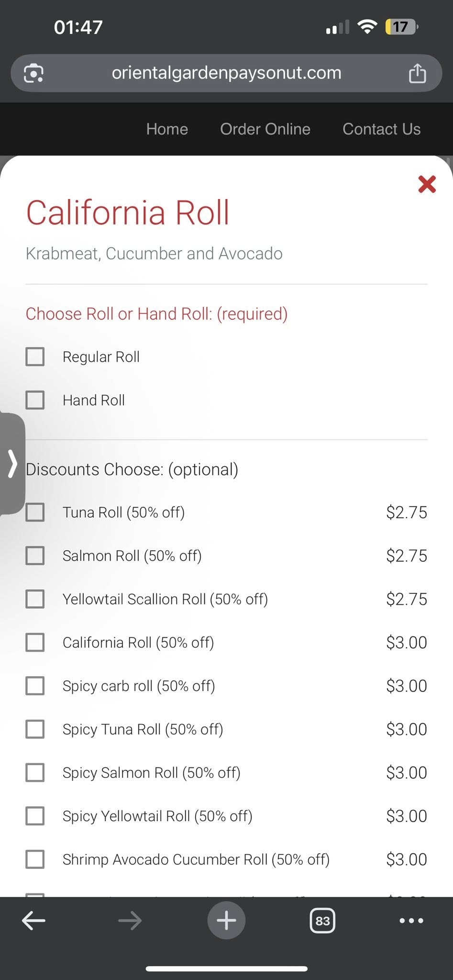Expand the side panel arrow handle
The image size is (453, 980).
(x=12, y=463)
